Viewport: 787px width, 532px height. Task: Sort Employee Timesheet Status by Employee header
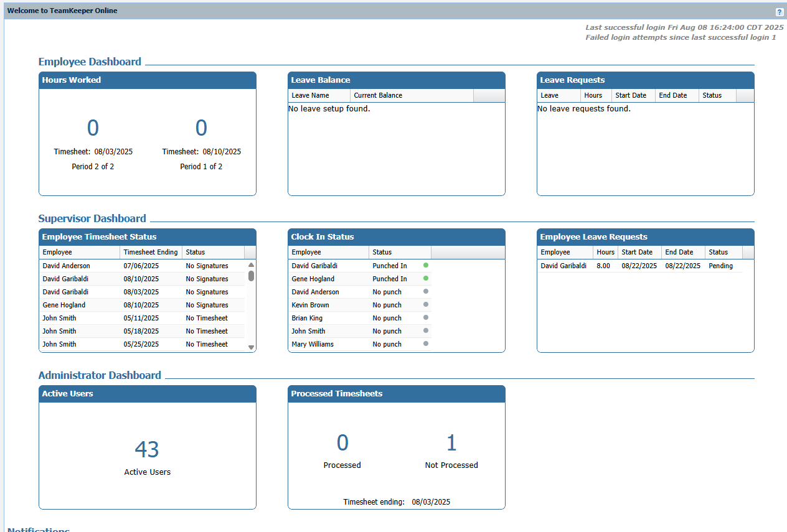pos(80,252)
